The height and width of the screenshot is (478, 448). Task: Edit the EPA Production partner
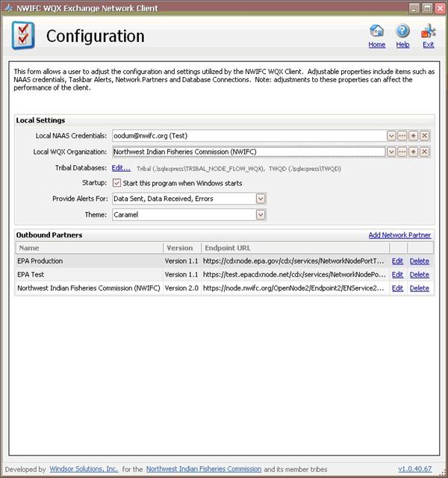pyautogui.click(x=397, y=261)
